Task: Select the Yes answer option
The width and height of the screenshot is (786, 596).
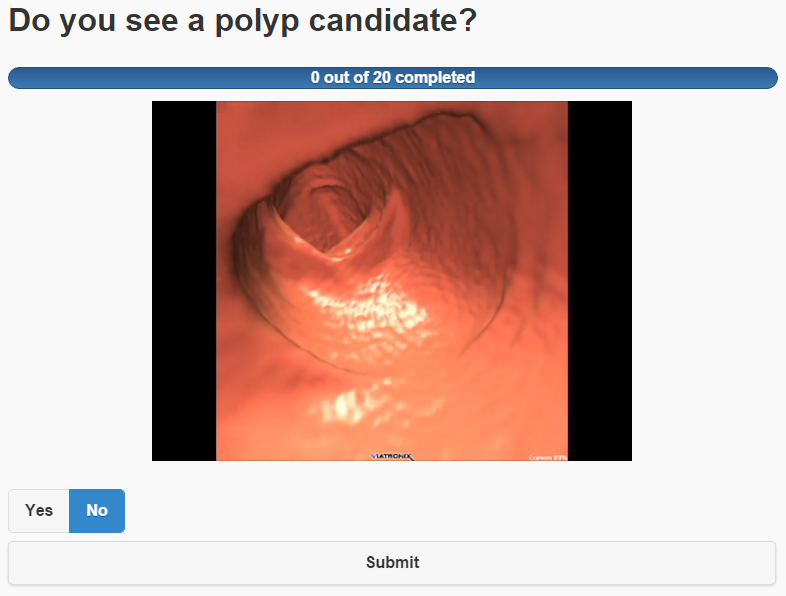Action: click(x=39, y=511)
